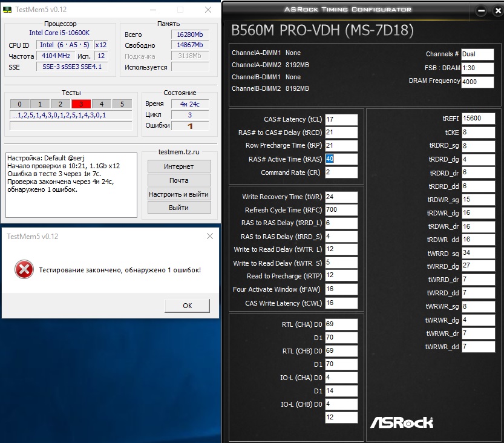Click the TestMem5 memory chip title icon
504x443 pixels.
point(7,10)
